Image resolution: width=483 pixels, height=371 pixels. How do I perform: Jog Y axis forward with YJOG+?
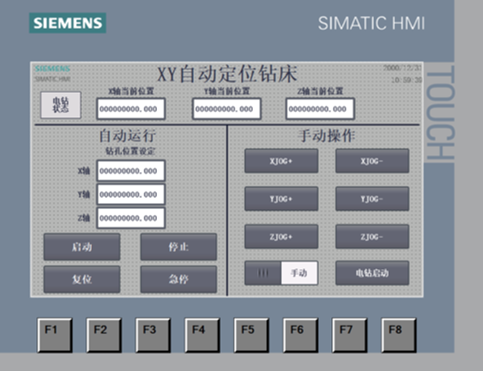coord(281,199)
